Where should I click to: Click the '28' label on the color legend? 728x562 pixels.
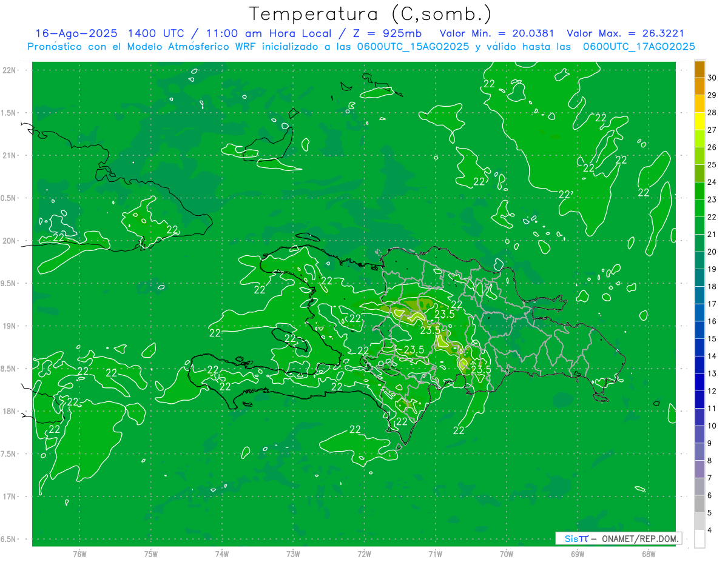pyautogui.click(x=712, y=113)
